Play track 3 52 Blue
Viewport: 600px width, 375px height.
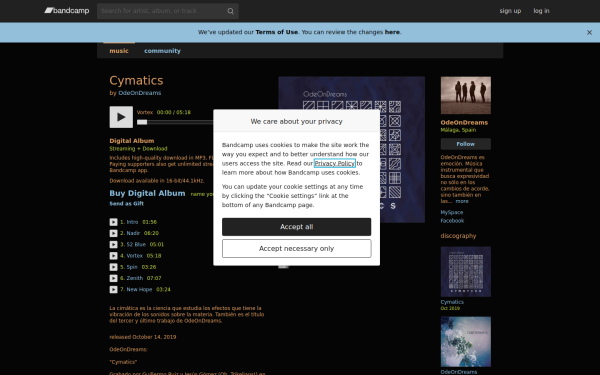pyautogui.click(x=113, y=245)
